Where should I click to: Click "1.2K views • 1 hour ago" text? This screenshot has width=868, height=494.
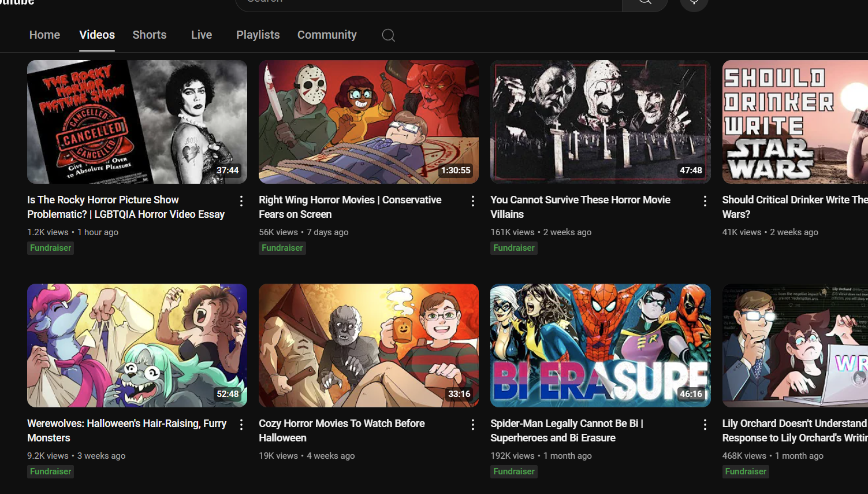click(73, 232)
